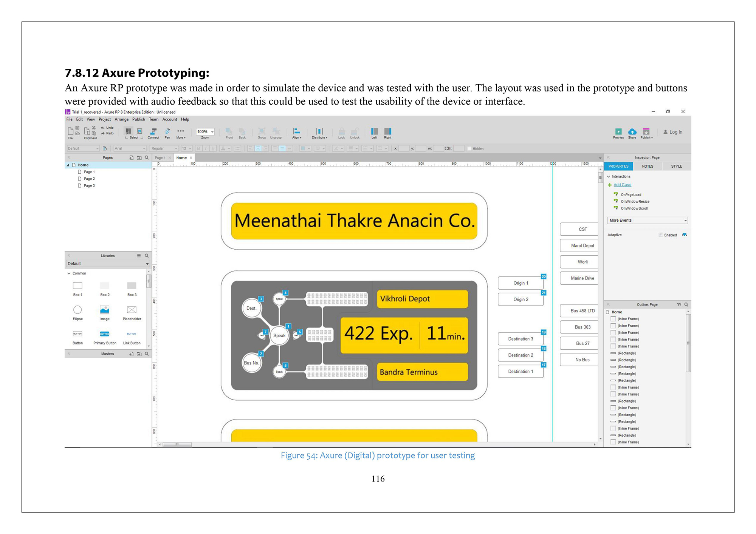Click the Align toolbar icon

click(296, 131)
